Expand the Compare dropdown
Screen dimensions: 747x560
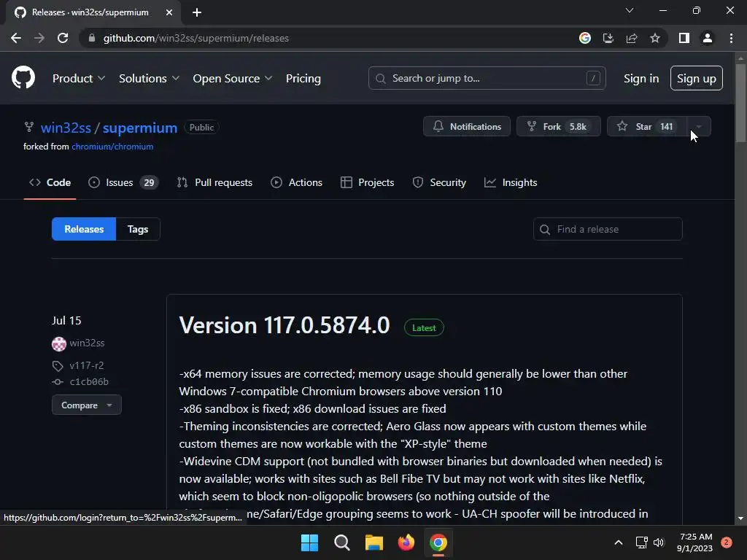87,405
